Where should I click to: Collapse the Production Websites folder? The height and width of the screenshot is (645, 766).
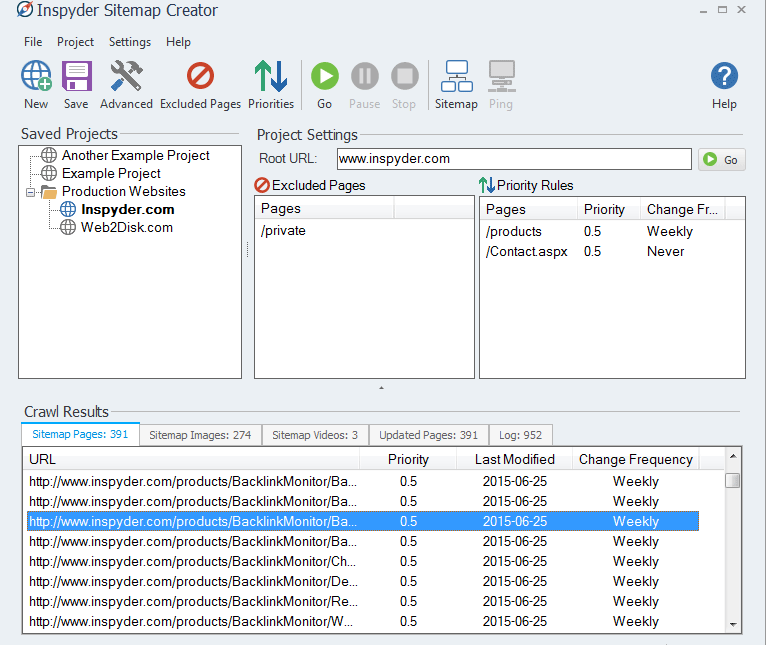tap(31, 192)
